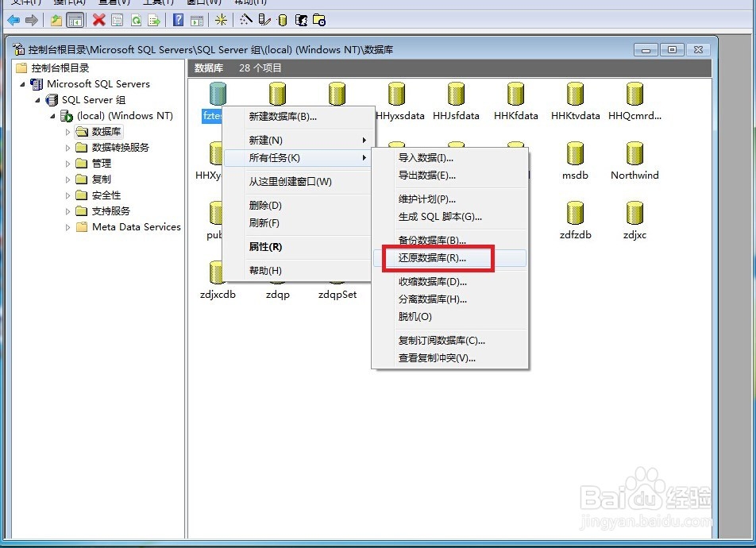This screenshot has height=548, width=756.
Task: Click the Run Wizard wand toolbar icon
Action: pos(246,20)
